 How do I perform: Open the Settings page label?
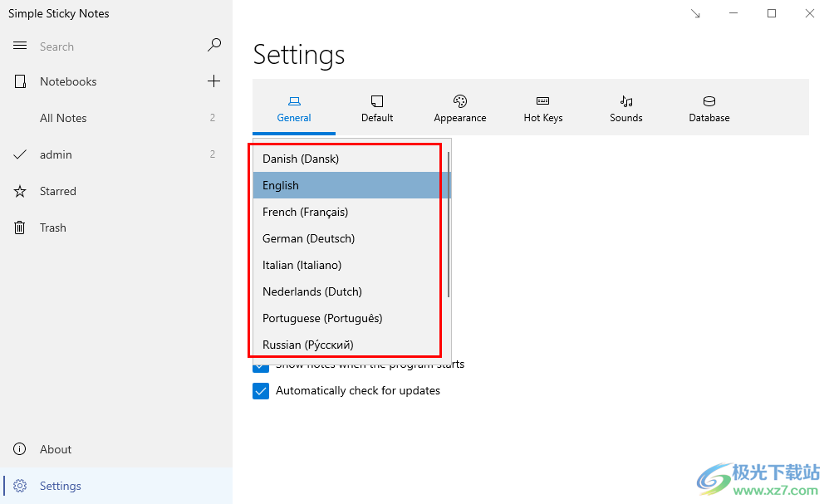click(61, 486)
